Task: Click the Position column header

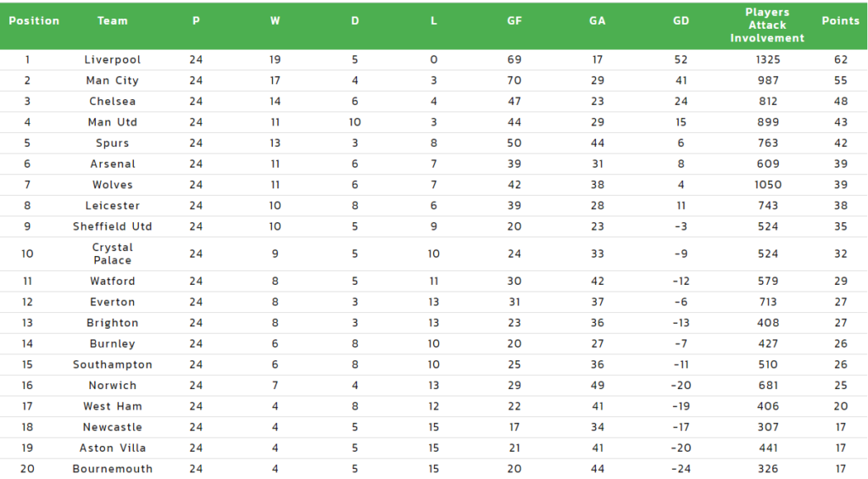Action: (34, 21)
